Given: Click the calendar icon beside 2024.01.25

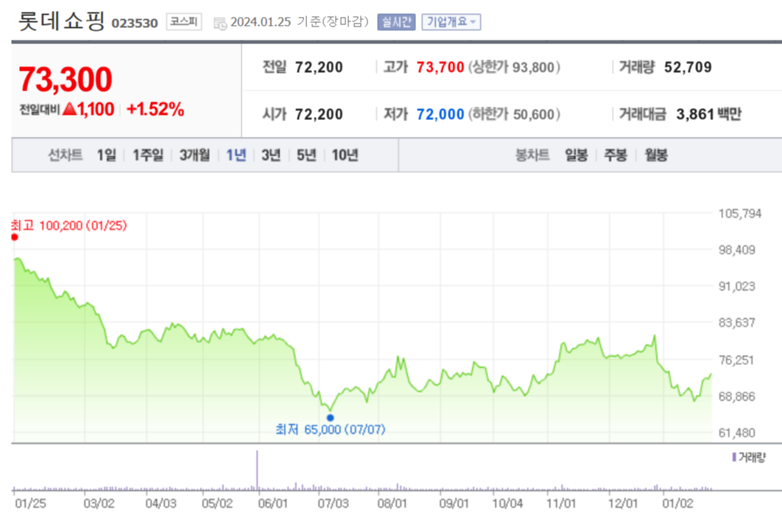Looking at the screenshot, I should click(220, 23).
